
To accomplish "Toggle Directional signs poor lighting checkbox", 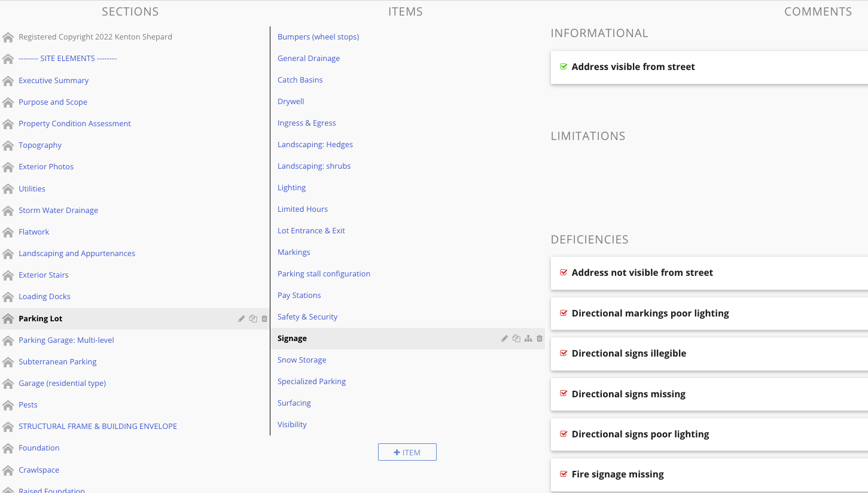I will [563, 434].
